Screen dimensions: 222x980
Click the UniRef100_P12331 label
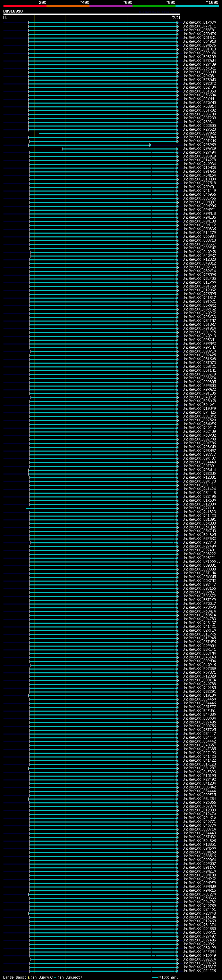tap(199, 477)
